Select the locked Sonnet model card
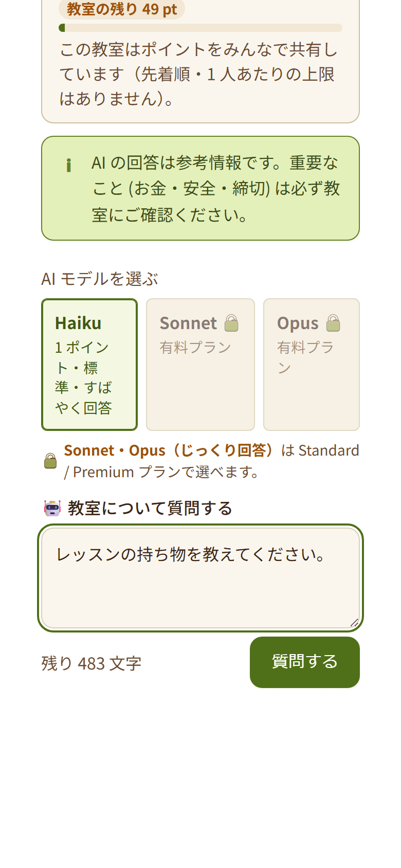This screenshot has height=868, width=401. coord(200,365)
